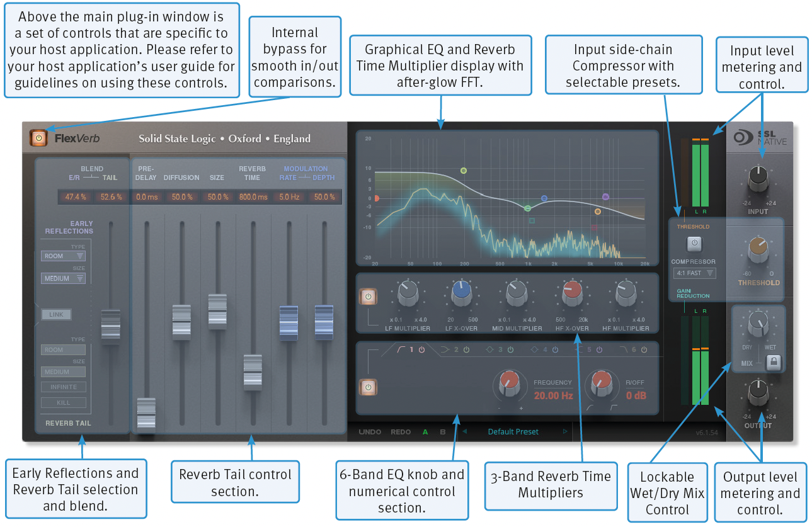This screenshot has height=527, width=812.
Task: Select preset slot B
Action: [443, 432]
